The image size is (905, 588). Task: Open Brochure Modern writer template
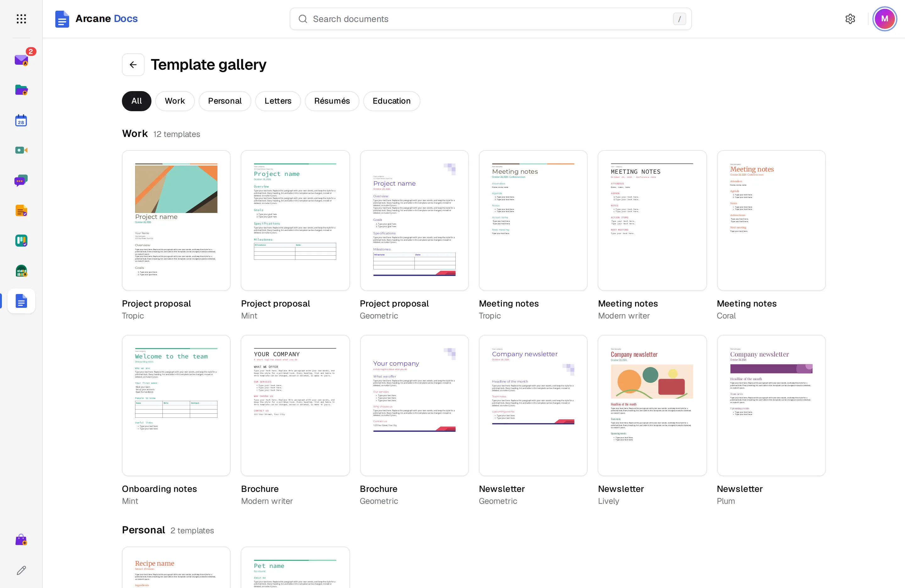coord(295,406)
